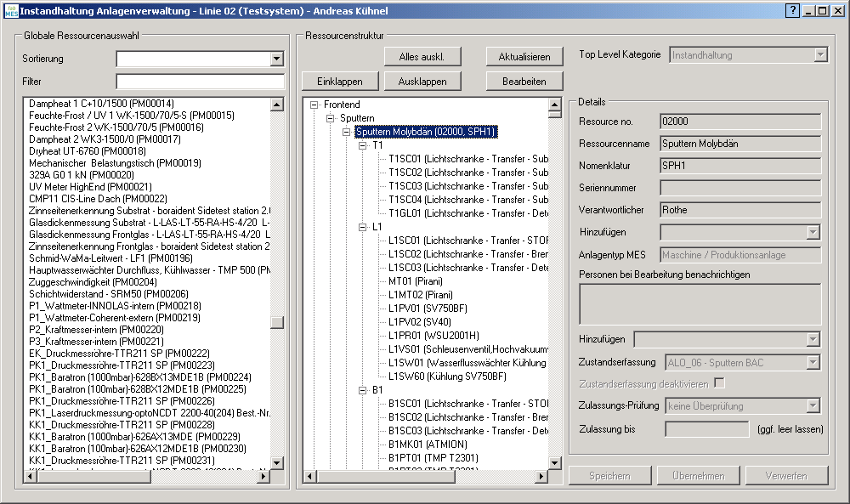
Task: Click the resource tree scrollbar down arrow
Action: coord(554,462)
